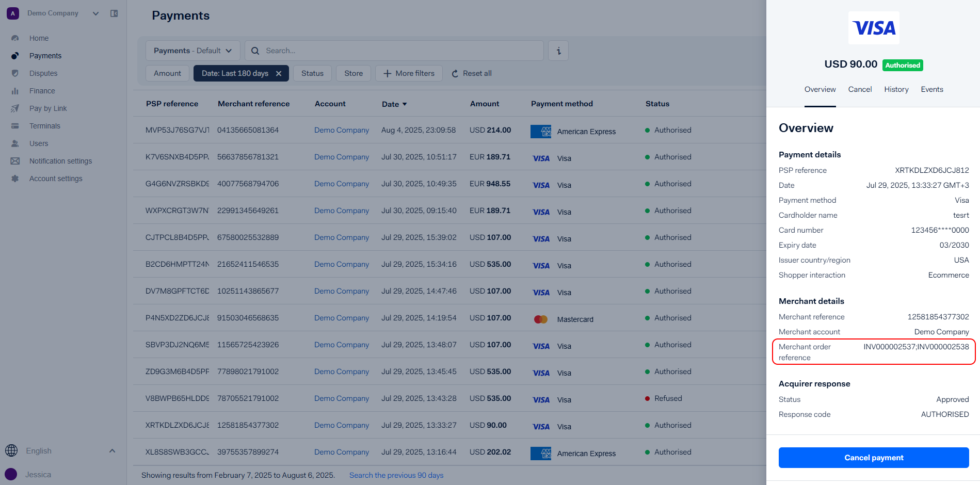Click the PSP reference column header
Image resolution: width=980 pixels, height=485 pixels.
172,104
